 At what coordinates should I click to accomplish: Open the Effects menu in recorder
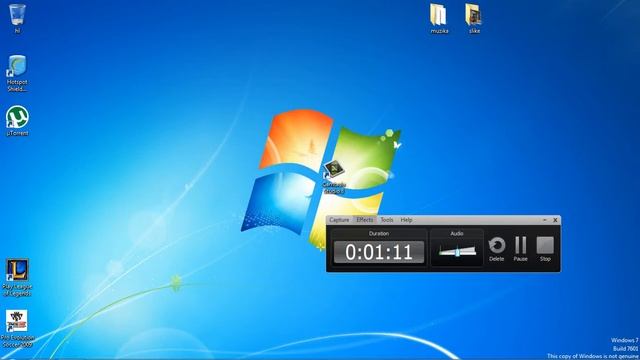[364, 220]
